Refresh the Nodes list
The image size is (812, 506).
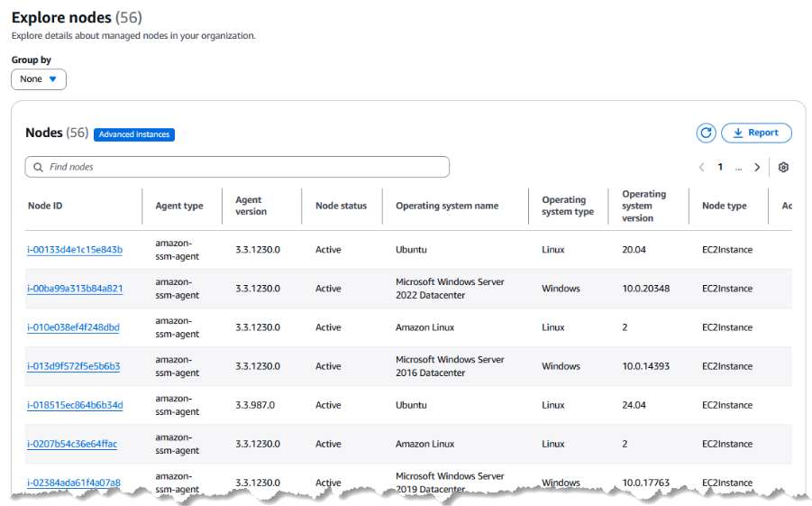tap(706, 133)
